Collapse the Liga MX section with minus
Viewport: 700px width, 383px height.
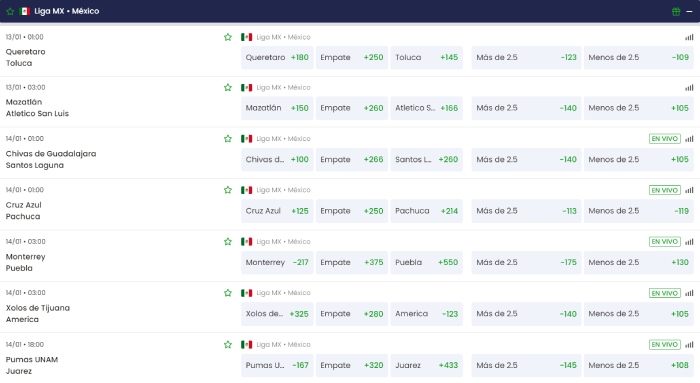[689, 11]
